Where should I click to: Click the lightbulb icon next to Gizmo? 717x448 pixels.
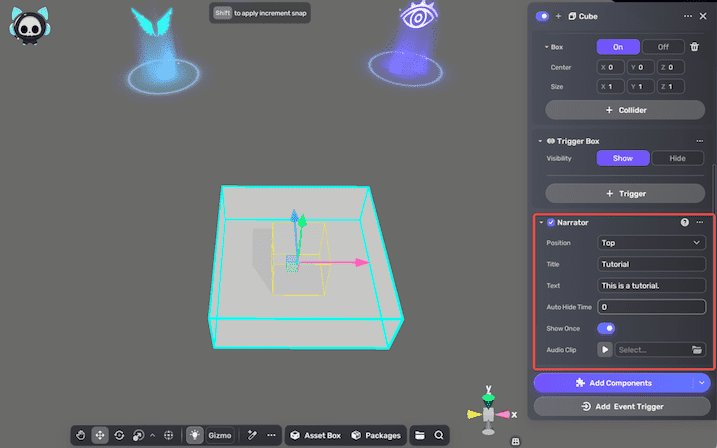tap(195, 436)
